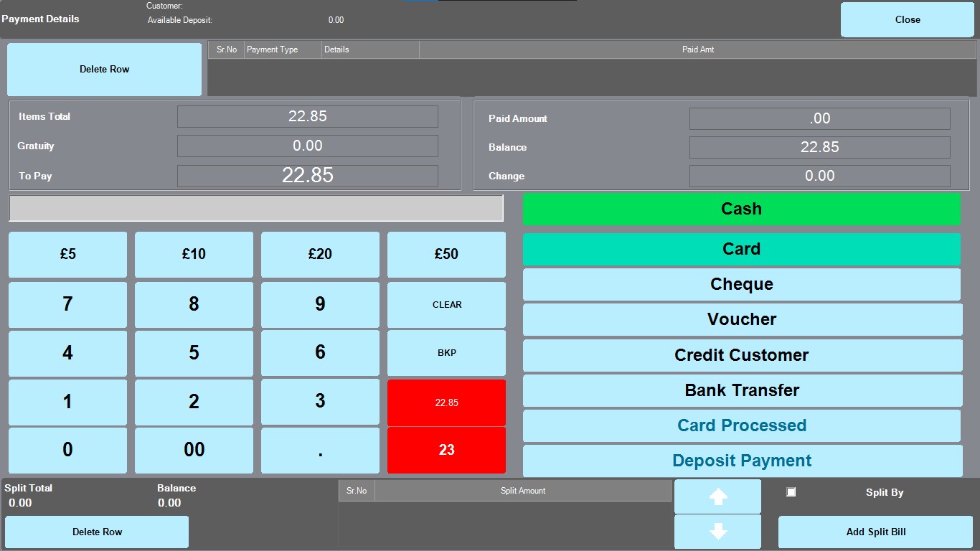Open Deposit Payment option
980x551 pixels.
click(x=741, y=461)
